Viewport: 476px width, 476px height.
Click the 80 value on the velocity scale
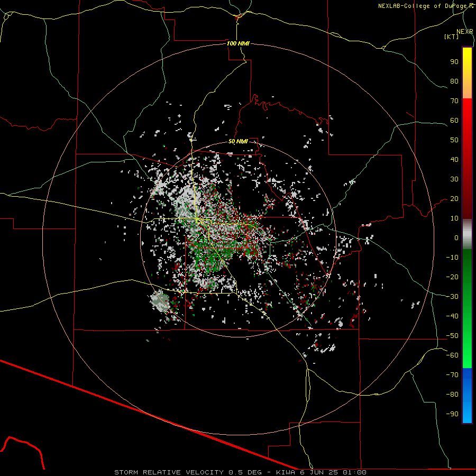(x=454, y=81)
